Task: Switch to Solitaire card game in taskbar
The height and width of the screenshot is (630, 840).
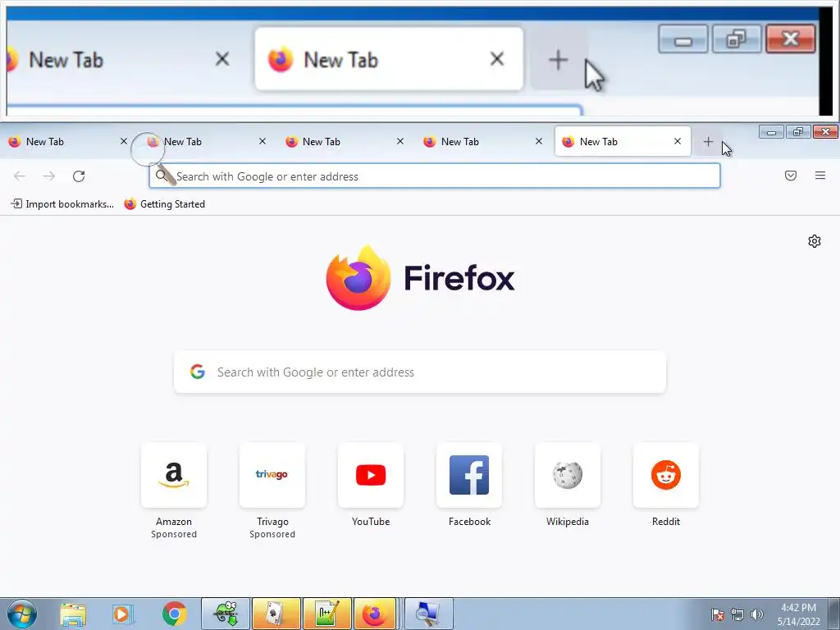Action: 276,614
